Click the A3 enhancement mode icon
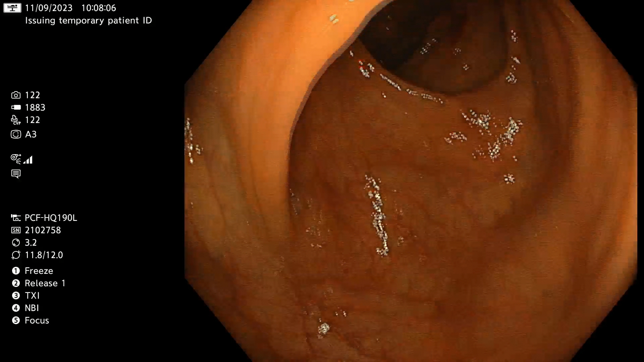The height and width of the screenshot is (362, 644). (x=16, y=134)
